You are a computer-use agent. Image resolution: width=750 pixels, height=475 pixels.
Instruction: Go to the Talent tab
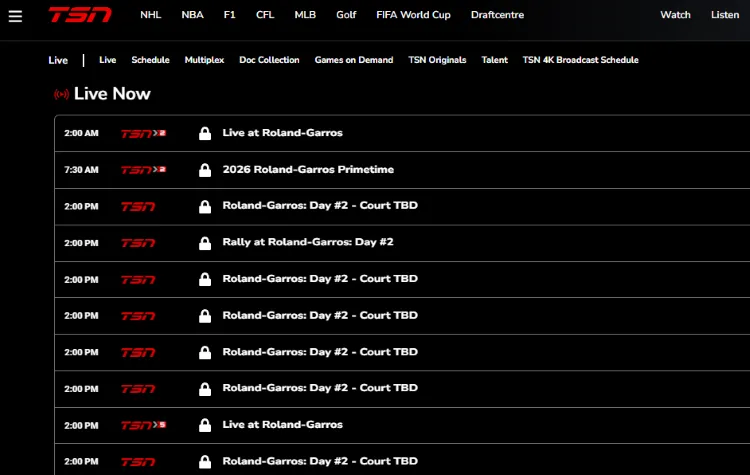[495, 60]
